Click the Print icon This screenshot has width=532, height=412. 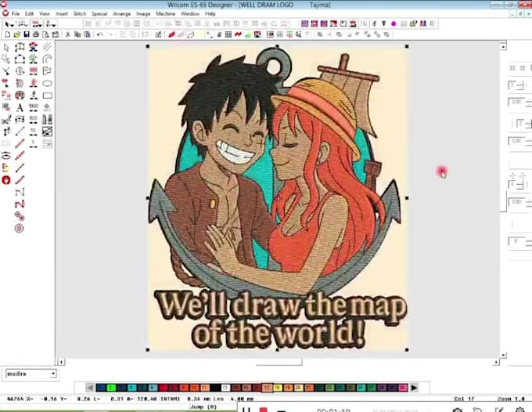[x=36, y=34]
